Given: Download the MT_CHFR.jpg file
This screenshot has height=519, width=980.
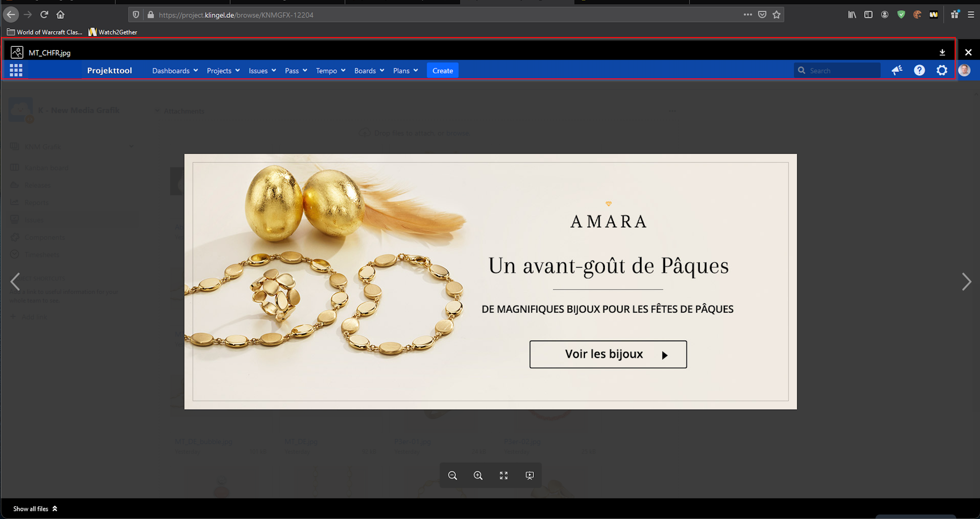Looking at the screenshot, I should [942, 52].
